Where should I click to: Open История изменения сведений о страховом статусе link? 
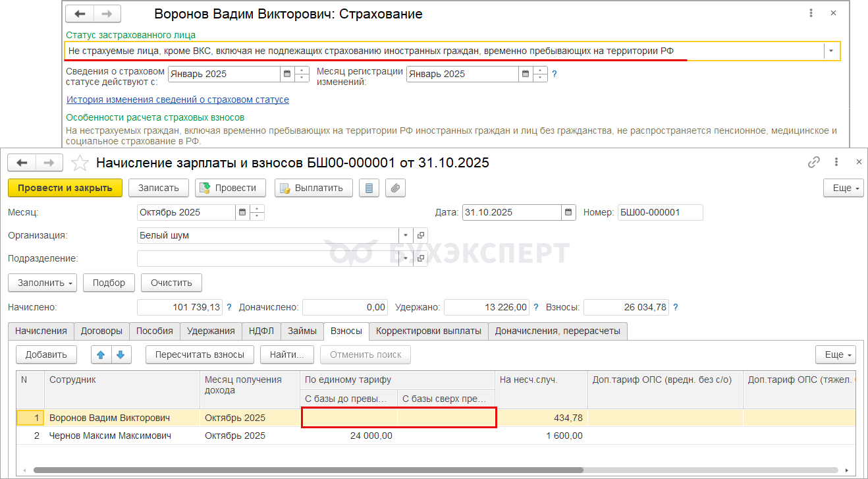178,99
